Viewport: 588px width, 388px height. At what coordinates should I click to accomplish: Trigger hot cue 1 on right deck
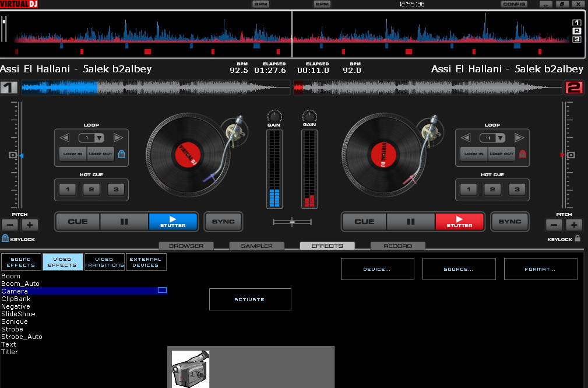(469, 189)
